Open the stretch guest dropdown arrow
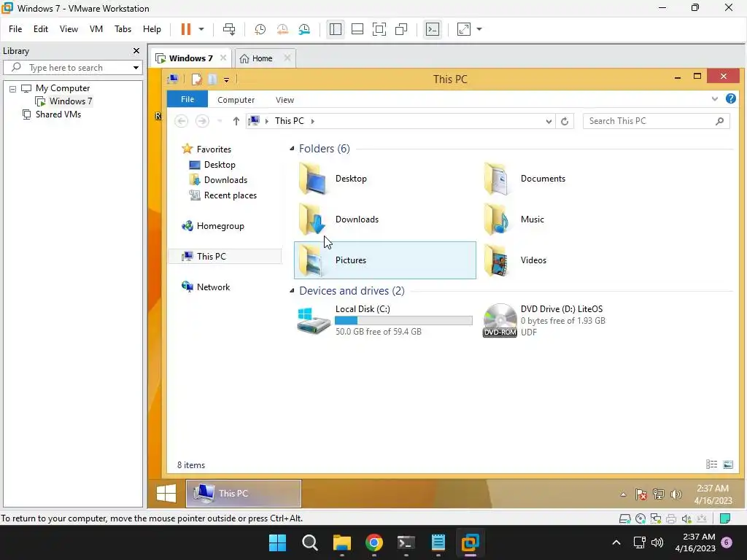Image resolution: width=747 pixels, height=560 pixels. (x=479, y=29)
